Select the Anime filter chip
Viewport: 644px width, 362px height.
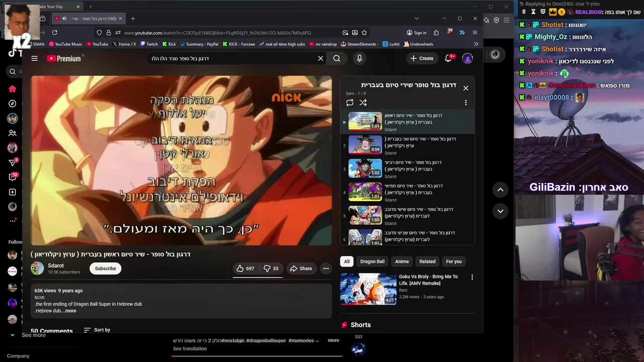(402, 261)
